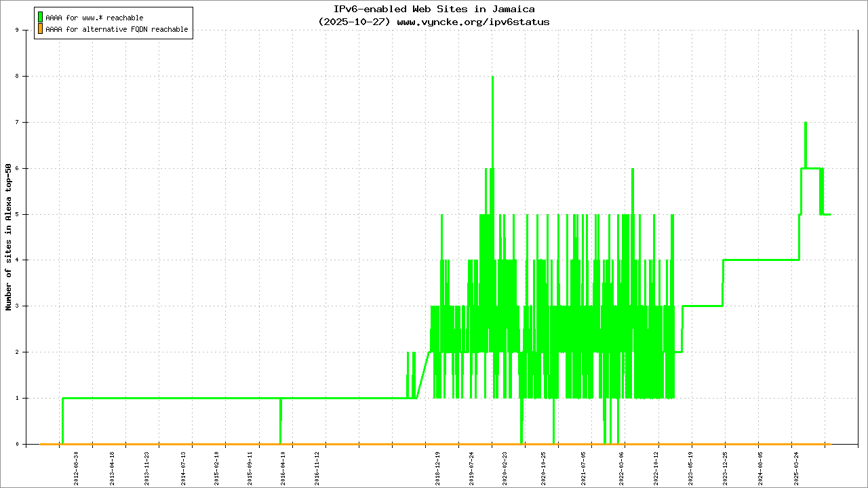The height and width of the screenshot is (488, 868).
Task: Click the peak of the green line at value 8
Action: (492, 77)
